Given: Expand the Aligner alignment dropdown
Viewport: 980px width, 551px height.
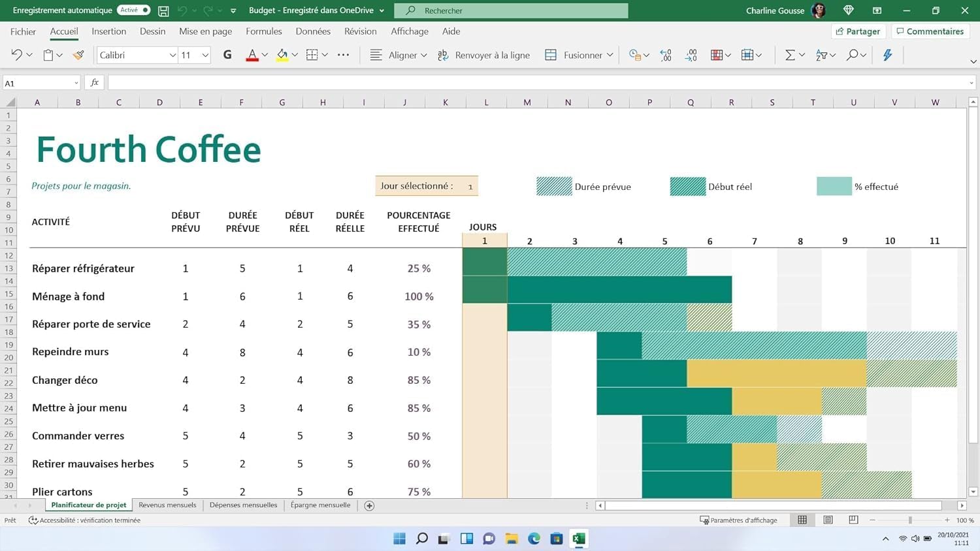Looking at the screenshot, I should (424, 55).
